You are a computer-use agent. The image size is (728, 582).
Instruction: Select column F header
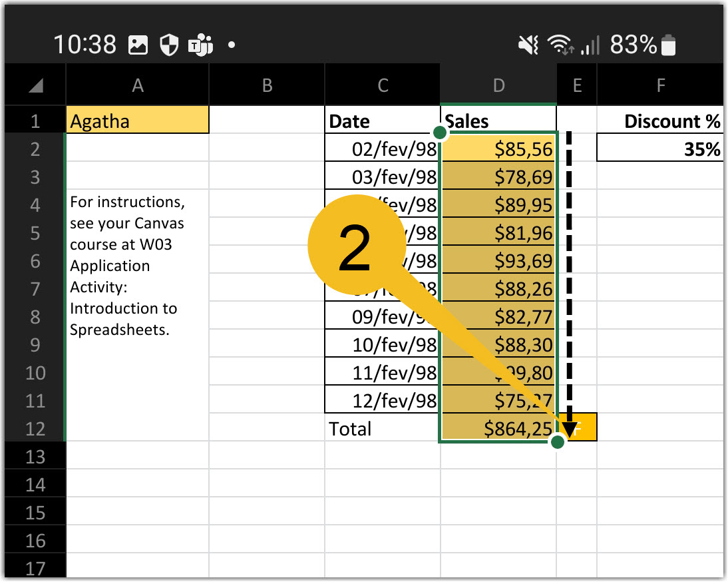[660, 85]
